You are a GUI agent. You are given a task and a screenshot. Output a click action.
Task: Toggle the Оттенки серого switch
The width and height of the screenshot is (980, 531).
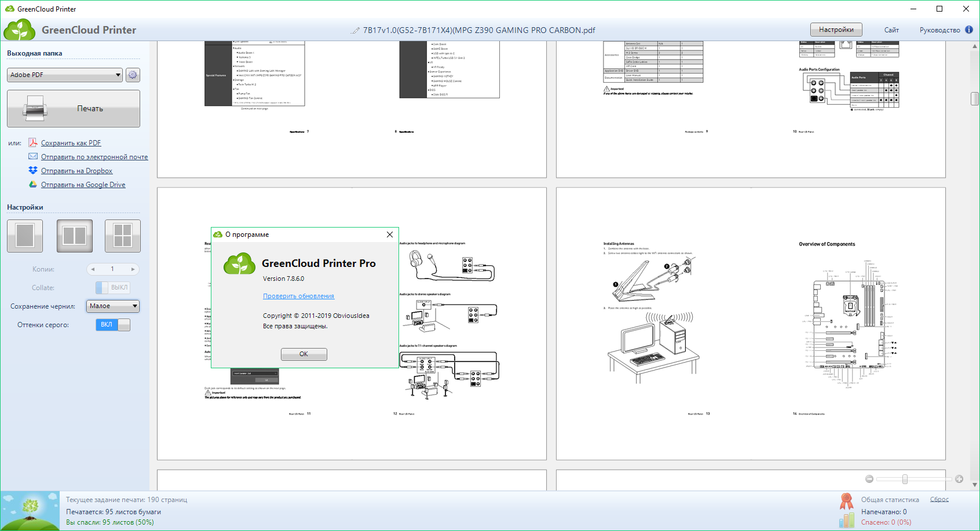click(x=113, y=325)
